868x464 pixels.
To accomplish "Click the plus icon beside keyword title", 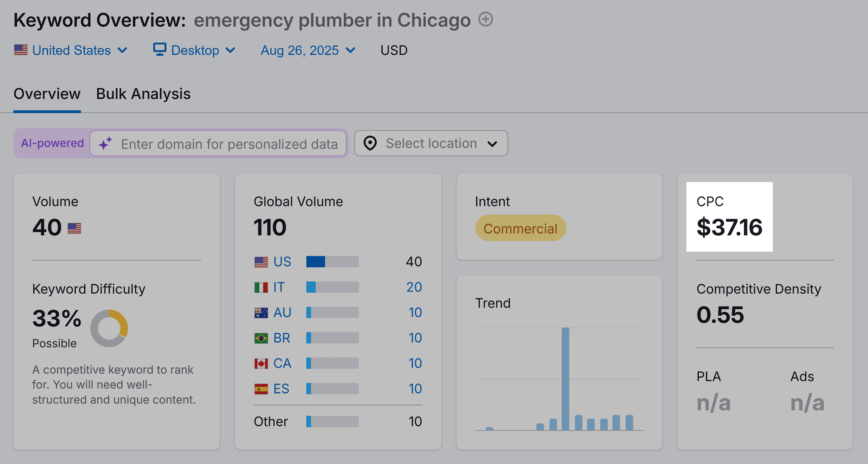I will pyautogui.click(x=485, y=19).
